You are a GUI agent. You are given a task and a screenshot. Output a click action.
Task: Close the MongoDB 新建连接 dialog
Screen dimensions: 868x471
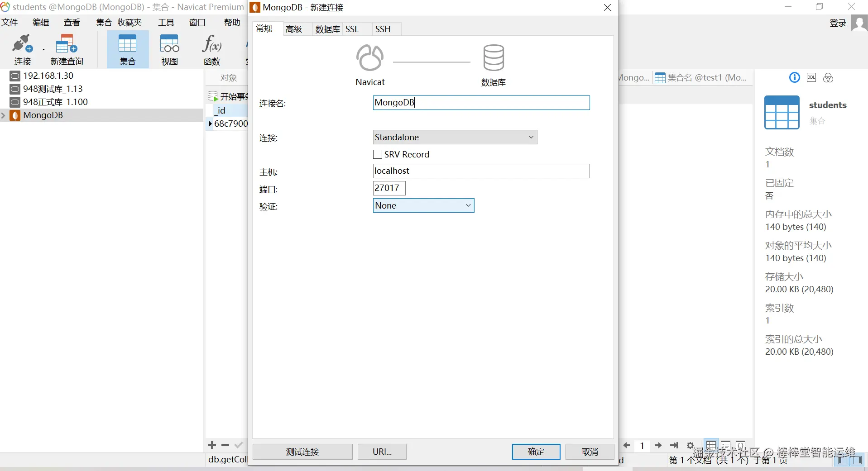click(608, 8)
